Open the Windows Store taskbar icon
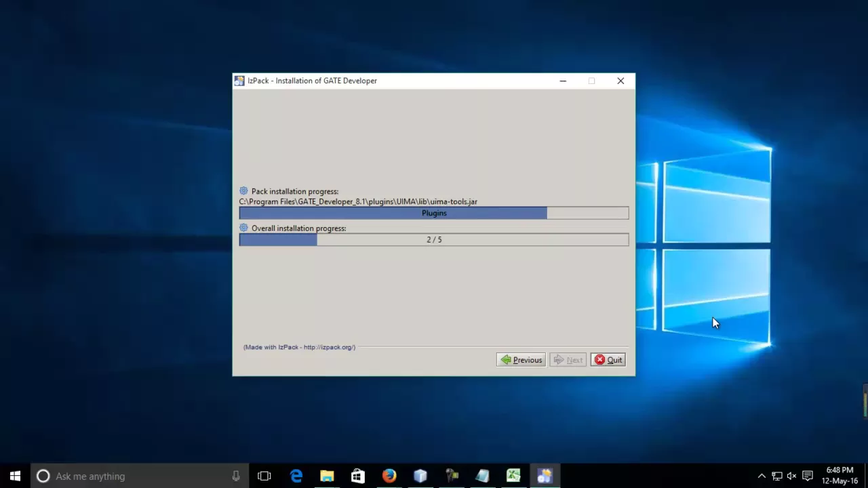Screen dimensions: 868x488 point(358,476)
